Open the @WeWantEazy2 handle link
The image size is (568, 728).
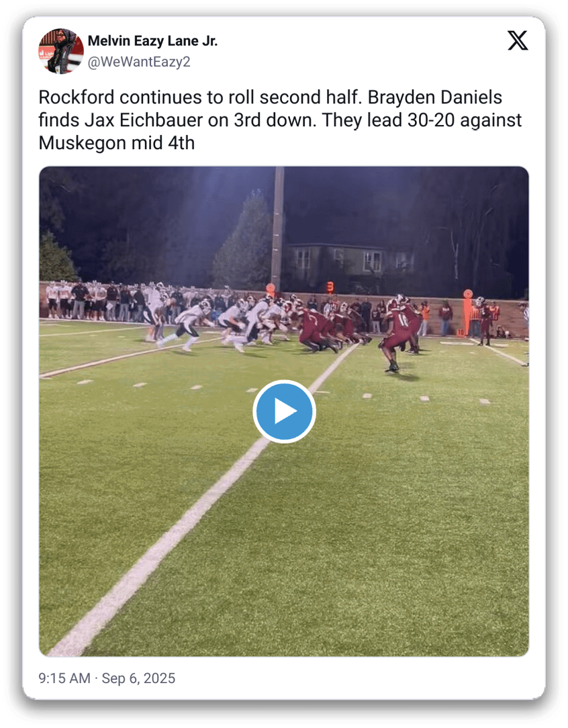(x=139, y=62)
